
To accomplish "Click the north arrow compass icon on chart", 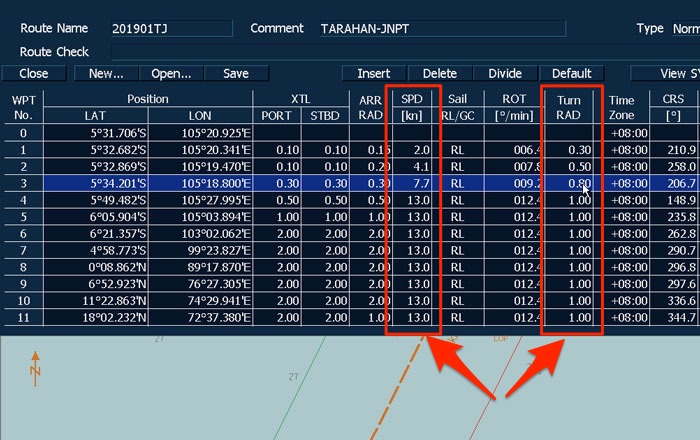I will click(x=35, y=368).
